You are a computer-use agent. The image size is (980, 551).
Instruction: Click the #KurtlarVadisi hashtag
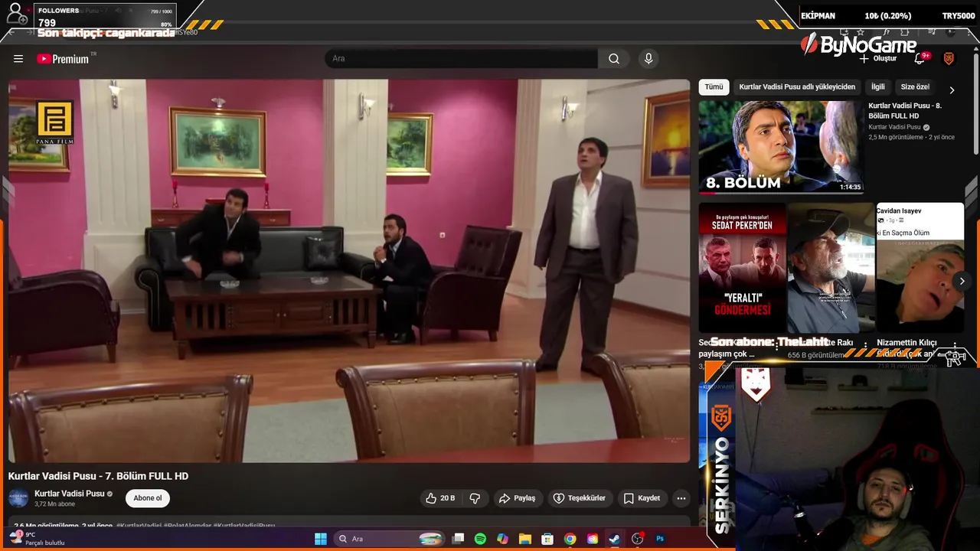click(x=139, y=526)
